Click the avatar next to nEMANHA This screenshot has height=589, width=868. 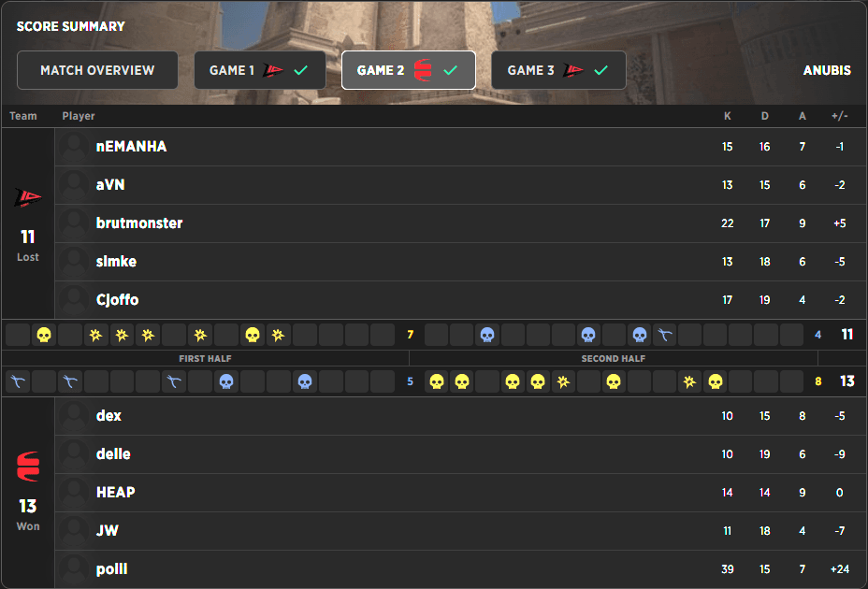point(73,147)
